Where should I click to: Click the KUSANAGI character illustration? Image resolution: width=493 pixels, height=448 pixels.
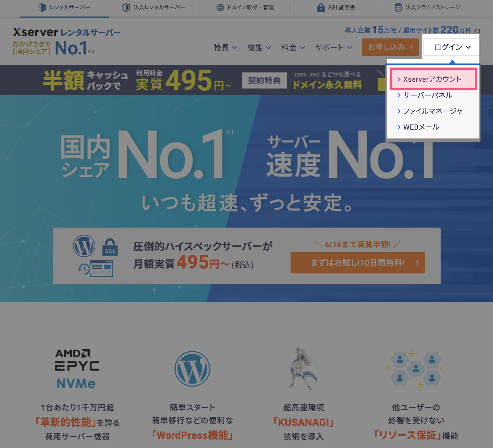coord(303,369)
